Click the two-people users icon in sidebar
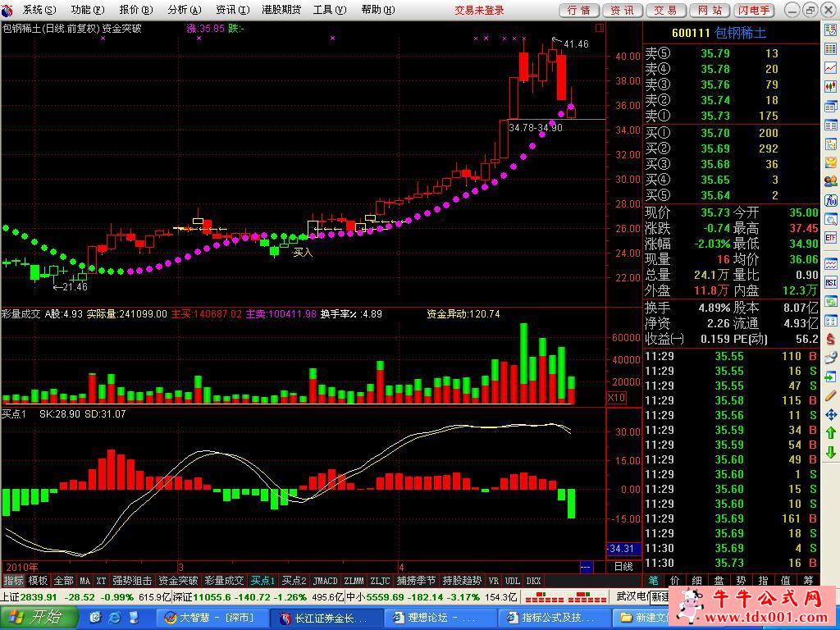840x630 pixels. [830, 181]
